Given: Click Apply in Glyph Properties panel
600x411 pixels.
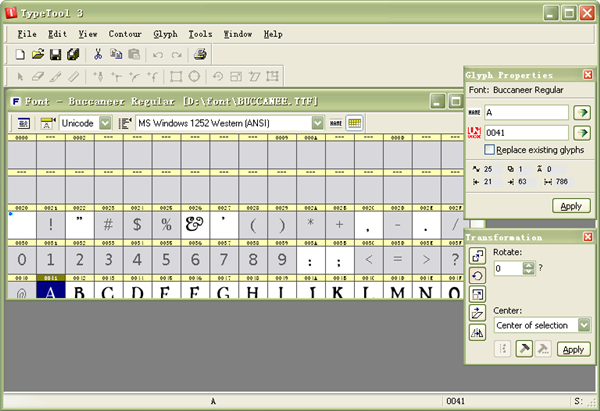Looking at the screenshot, I should click(x=571, y=205).
